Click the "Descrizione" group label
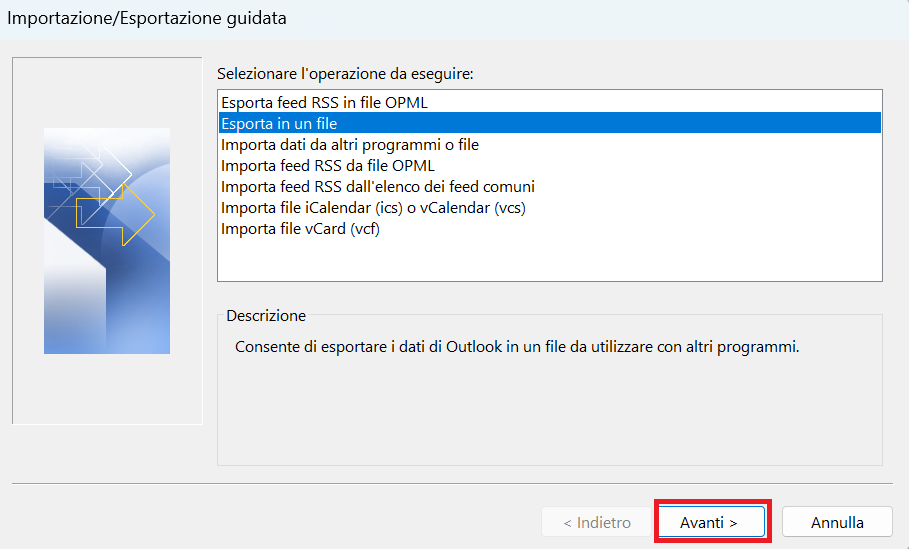This screenshot has width=909, height=549. pyautogui.click(x=266, y=315)
